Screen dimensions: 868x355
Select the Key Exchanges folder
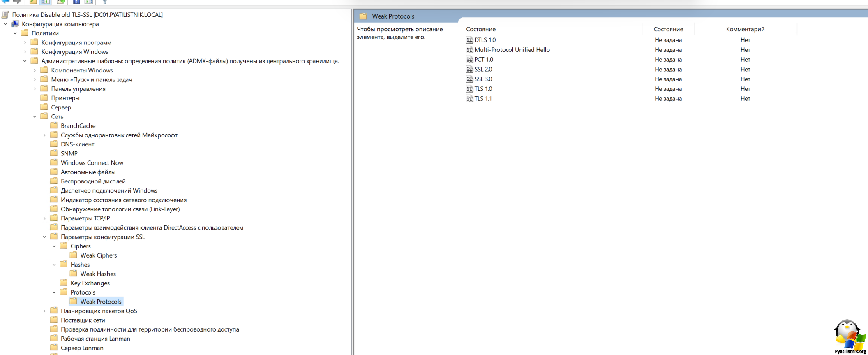click(x=90, y=283)
